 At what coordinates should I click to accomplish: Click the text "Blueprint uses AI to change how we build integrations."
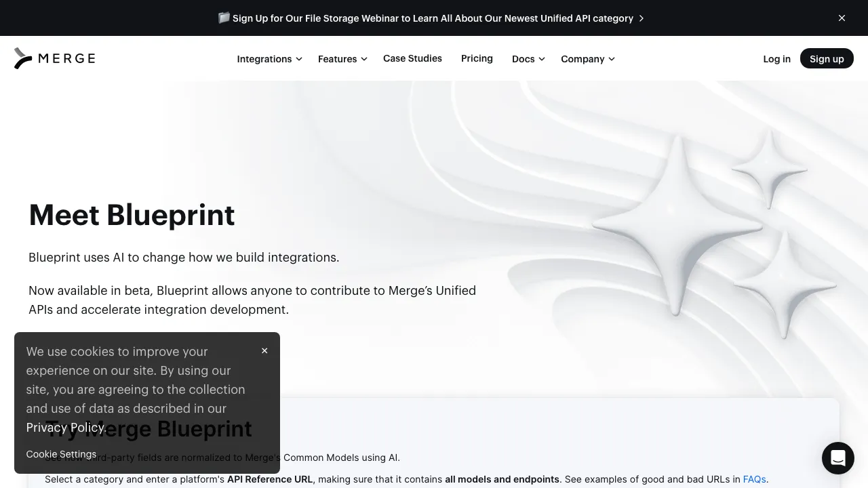(x=184, y=258)
